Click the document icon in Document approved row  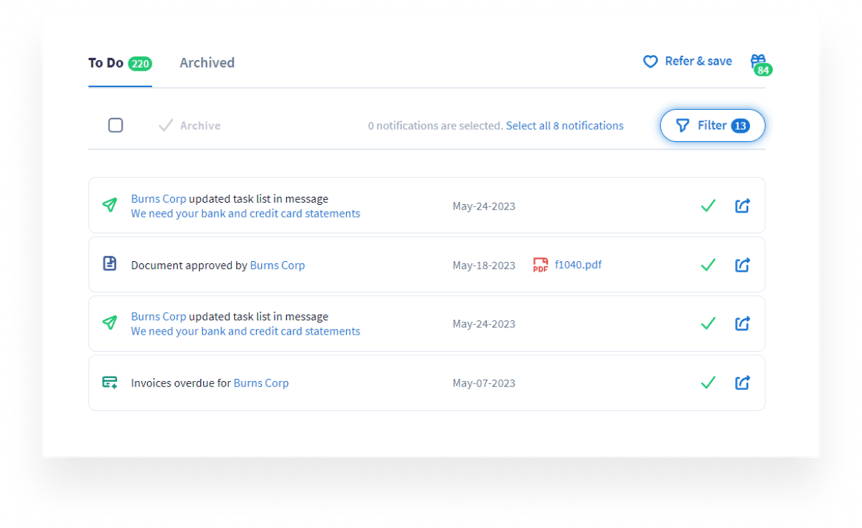pos(110,263)
